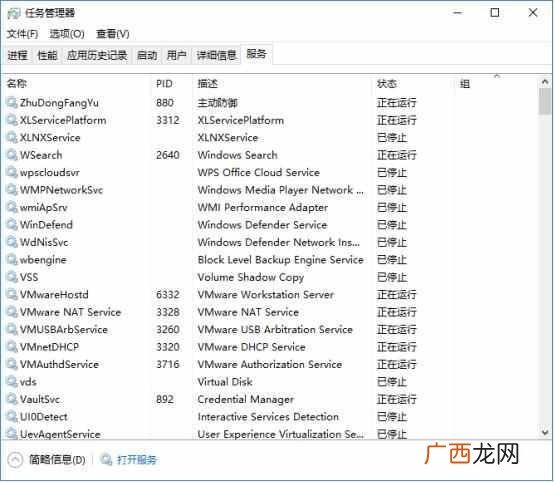Click the 打开服务 link
Screen dimensions: 554x482
(137, 460)
